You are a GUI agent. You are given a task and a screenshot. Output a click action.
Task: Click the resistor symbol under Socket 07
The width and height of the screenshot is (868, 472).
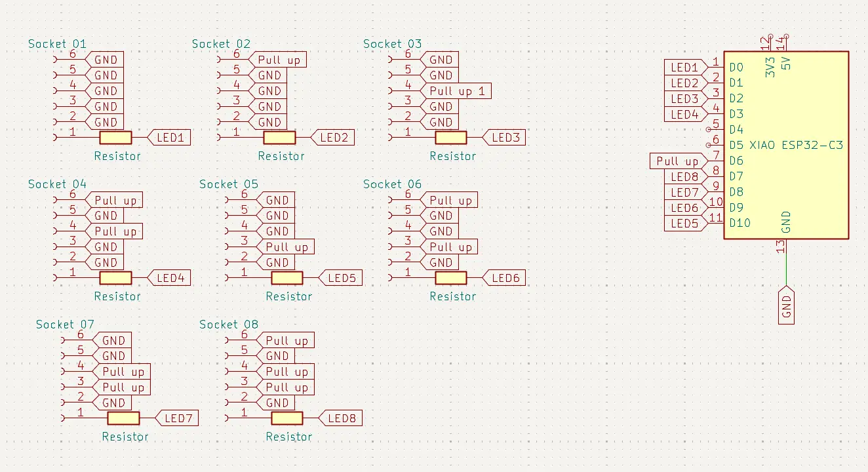[123, 418]
